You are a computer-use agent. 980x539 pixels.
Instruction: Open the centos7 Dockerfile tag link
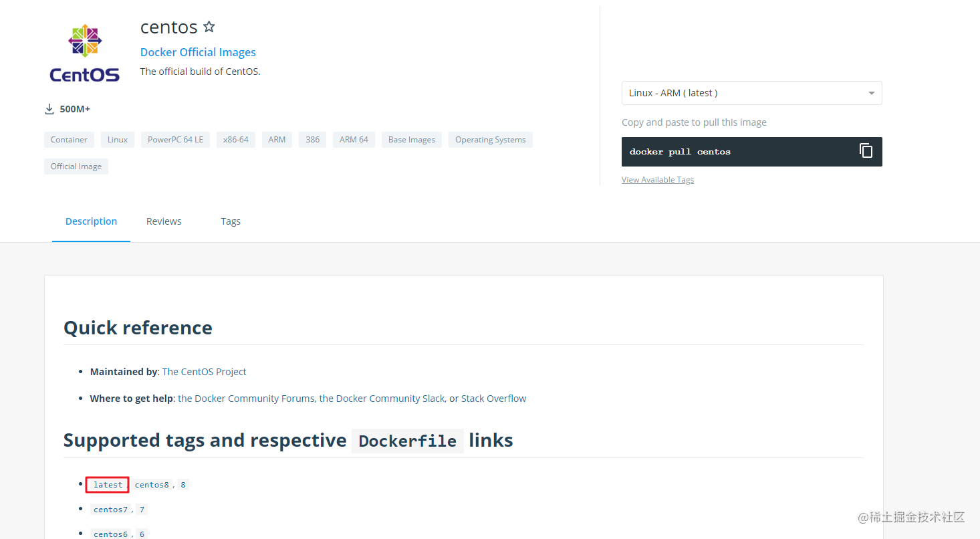[111, 510]
